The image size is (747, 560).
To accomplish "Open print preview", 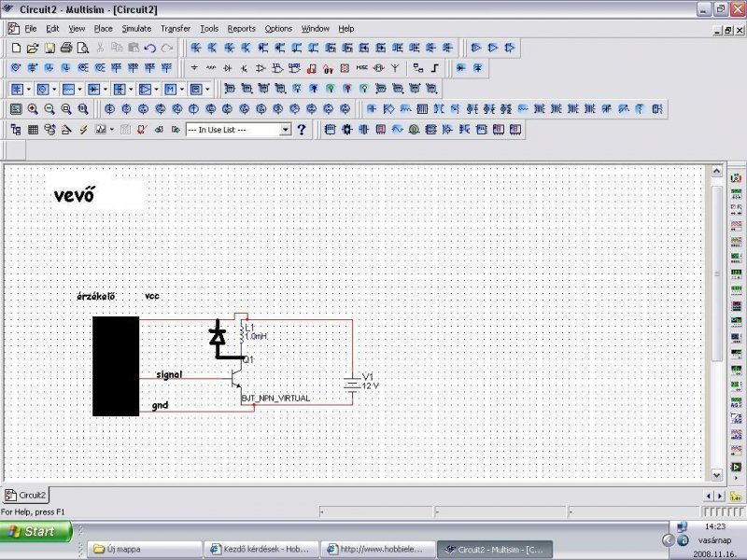I will click(83, 48).
